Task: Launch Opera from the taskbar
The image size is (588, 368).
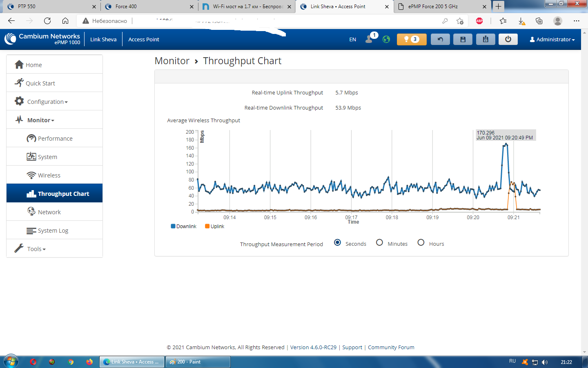Action: coord(33,362)
